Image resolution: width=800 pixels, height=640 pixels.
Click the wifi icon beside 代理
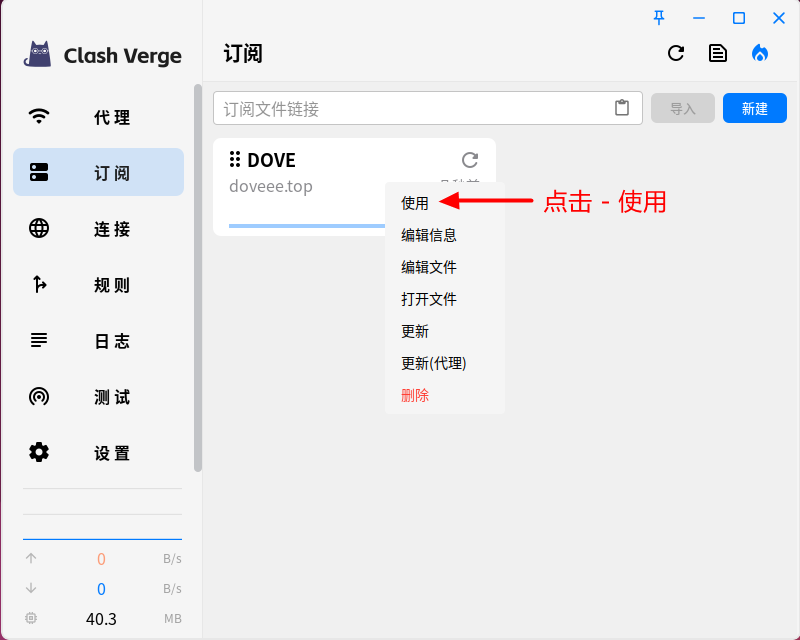[39, 116]
